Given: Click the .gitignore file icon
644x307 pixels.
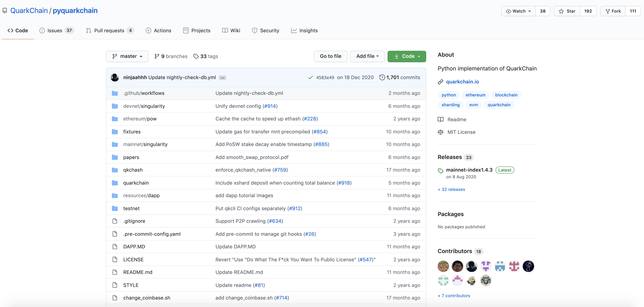Looking at the screenshot, I should pos(115,221).
